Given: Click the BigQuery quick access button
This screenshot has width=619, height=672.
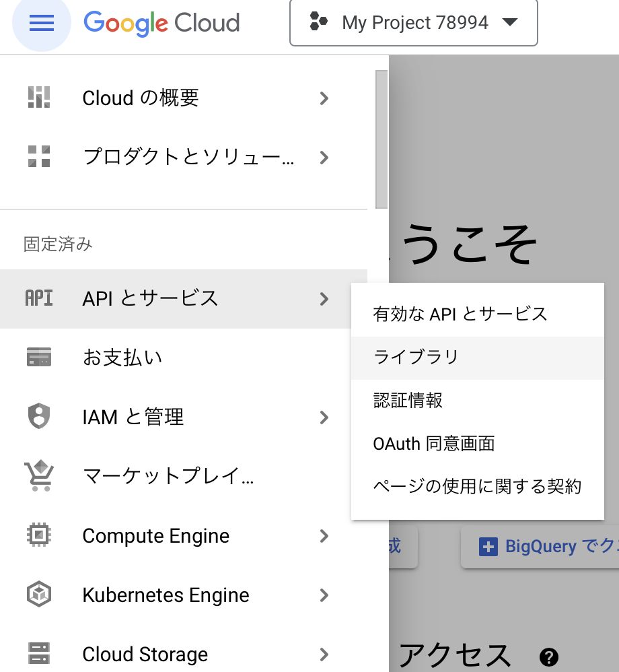Looking at the screenshot, I should point(540,547).
